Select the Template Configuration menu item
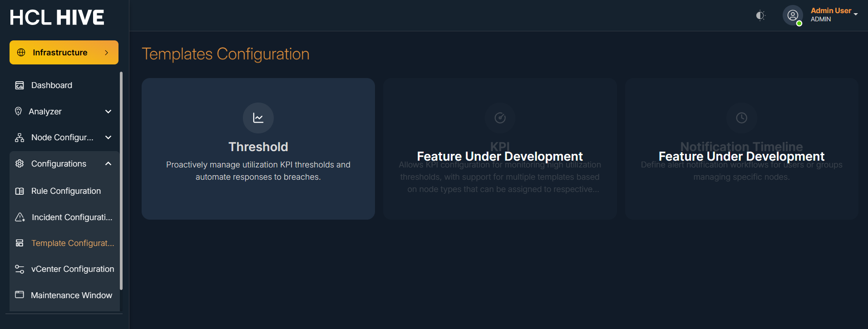Image resolution: width=868 pixels, height=329 pixels. [x=72, y=243]
